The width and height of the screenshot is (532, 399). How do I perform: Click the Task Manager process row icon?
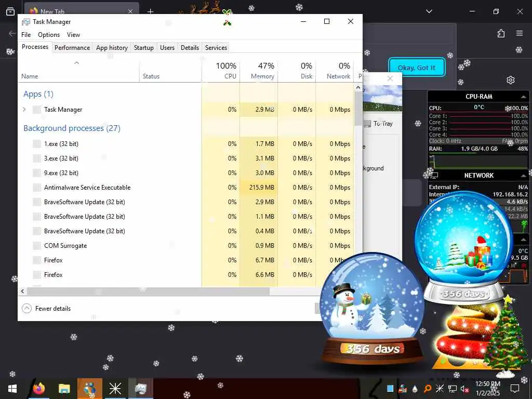[37, 110]
